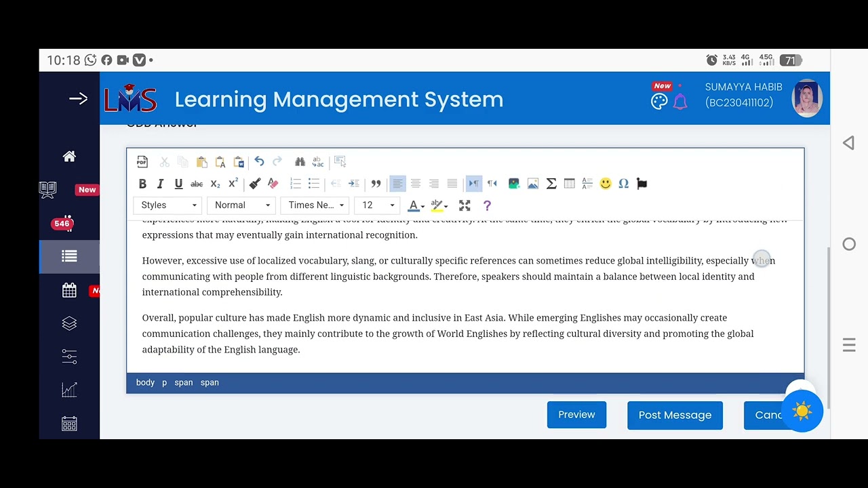Open the Normal paragraph format dropdown
The image size is (868, 488).
[x=241, y=205]
